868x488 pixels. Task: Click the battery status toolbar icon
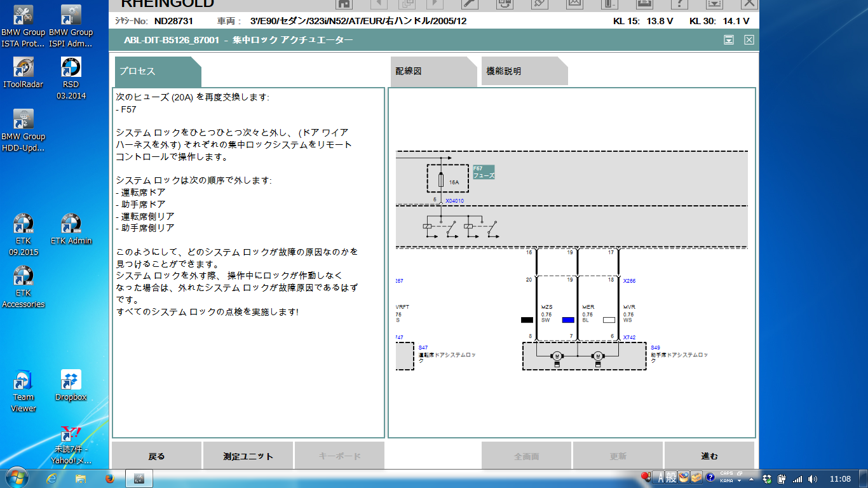[x=609, y=4]
